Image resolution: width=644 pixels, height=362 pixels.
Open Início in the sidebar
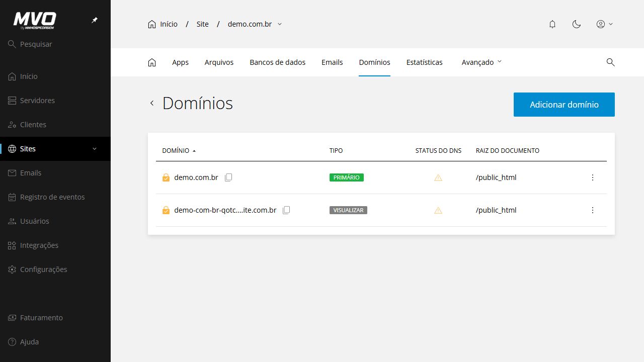click(55, 76)
